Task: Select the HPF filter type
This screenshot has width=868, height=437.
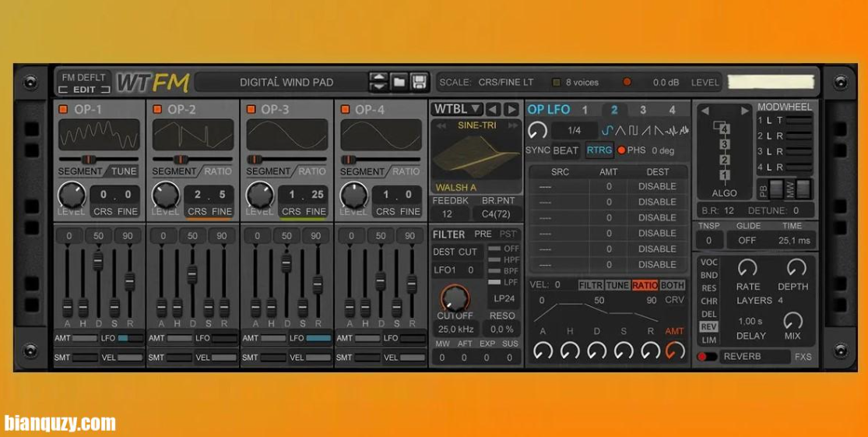Action: click(504, 259)
